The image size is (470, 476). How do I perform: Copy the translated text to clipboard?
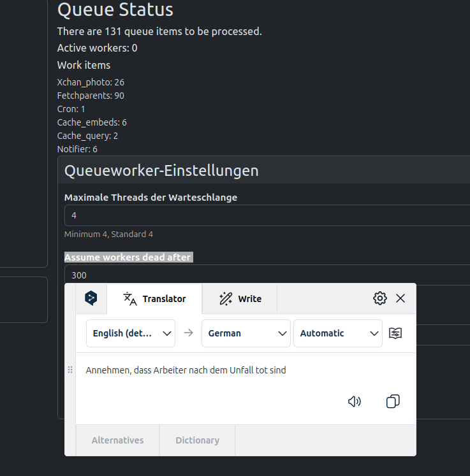point(393,401)
